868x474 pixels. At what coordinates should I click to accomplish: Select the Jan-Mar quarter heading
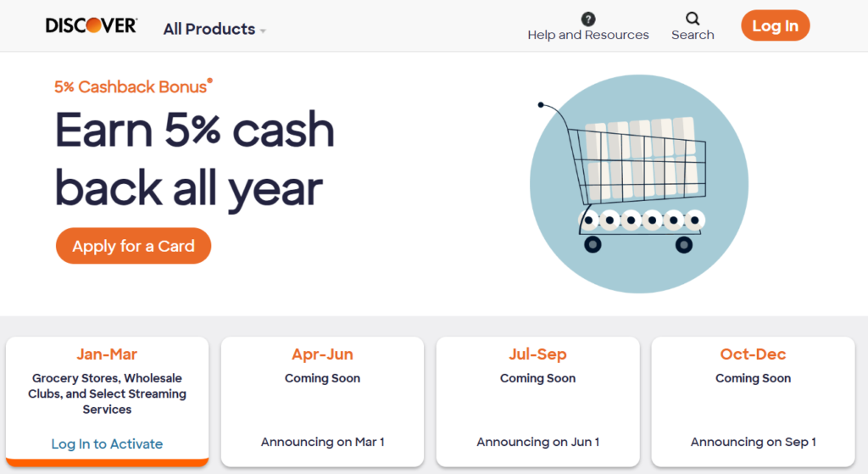(107, 354)
